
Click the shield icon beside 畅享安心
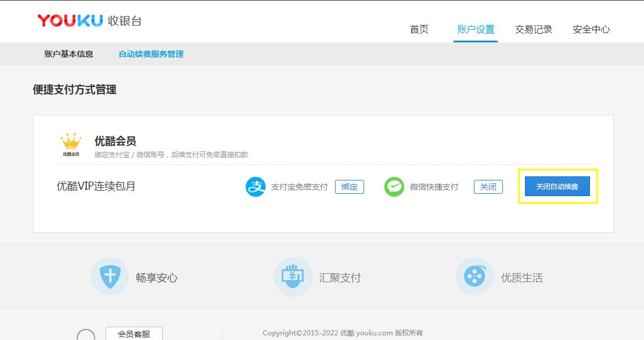click(x=110, y=276)
